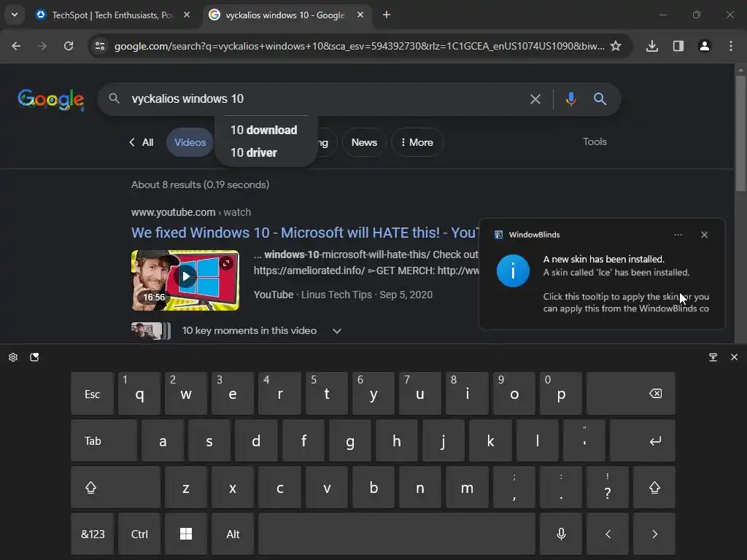Clear the search query with X
Screen dimensions: 747x560
pos(535,98)
